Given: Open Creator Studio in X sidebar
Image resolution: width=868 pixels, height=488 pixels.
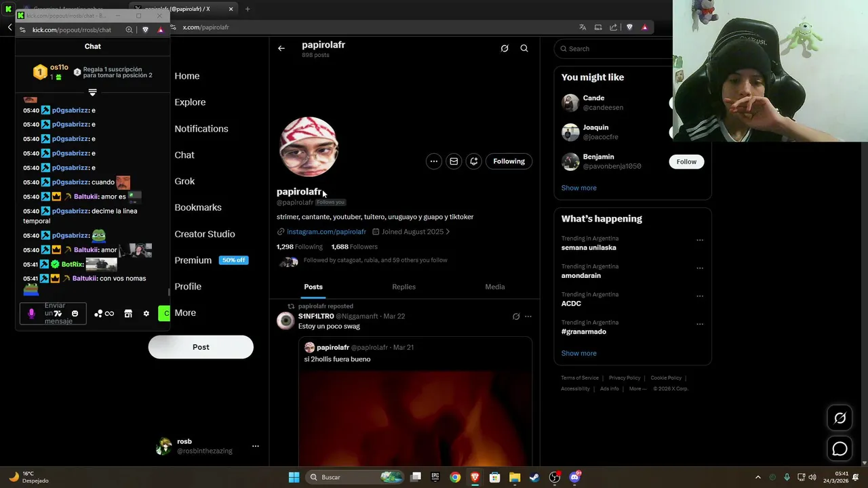Looking at the screenshot, I should tap(205, 234).
